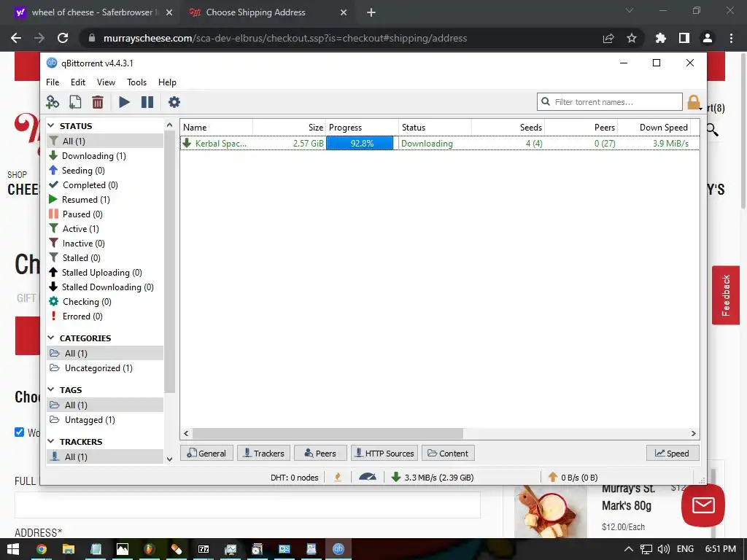
Task: Click the horizontal scrollbar of torrent list
Action: click(328, 433)
